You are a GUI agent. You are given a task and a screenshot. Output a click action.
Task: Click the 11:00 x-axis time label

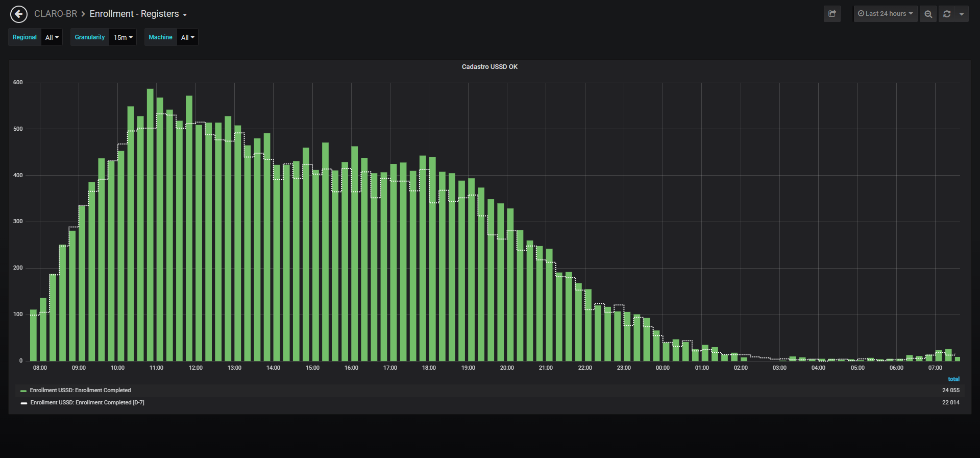pyautogui.click(x=156, y=368)
